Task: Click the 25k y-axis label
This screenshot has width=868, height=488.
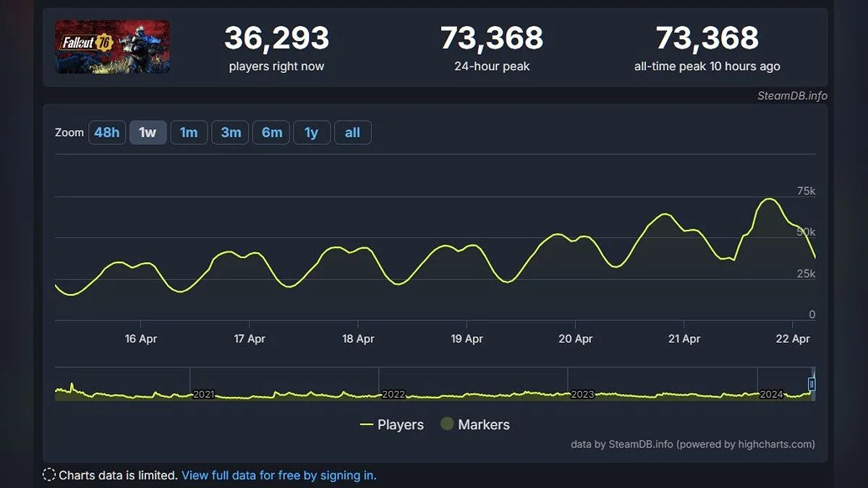Action: click(806, 273)
